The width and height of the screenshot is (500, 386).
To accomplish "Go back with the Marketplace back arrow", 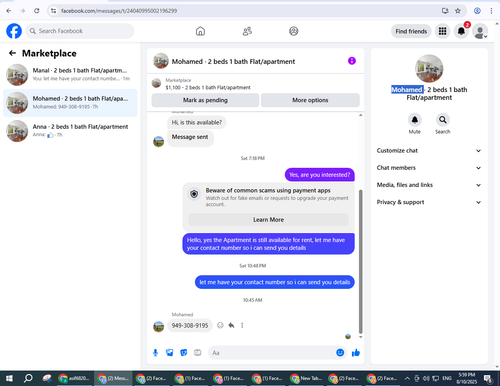I will 12,53.
